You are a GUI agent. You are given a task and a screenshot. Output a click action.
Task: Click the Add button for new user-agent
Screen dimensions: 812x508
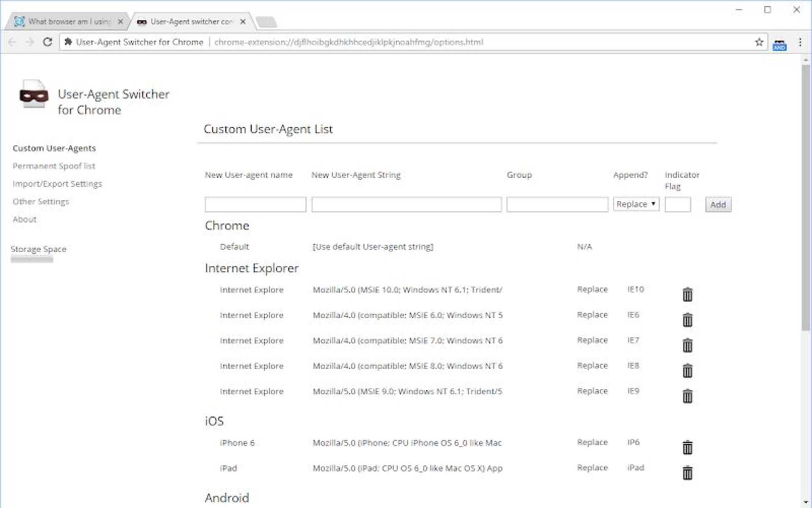point(718,204)
